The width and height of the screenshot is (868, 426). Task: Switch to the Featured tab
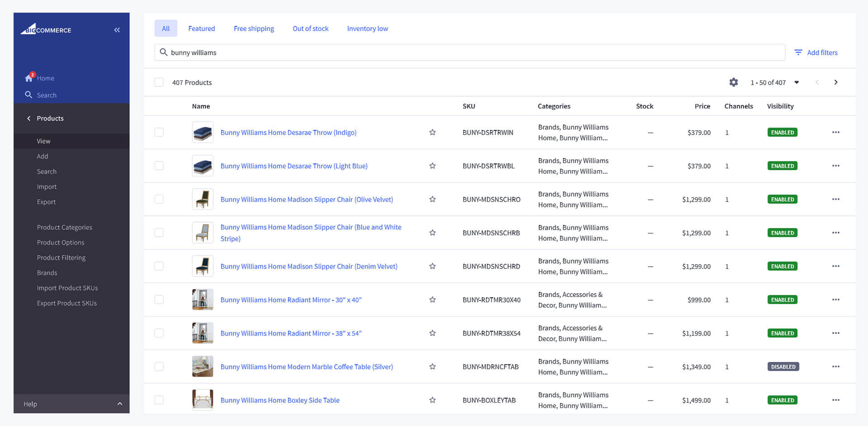202,28
